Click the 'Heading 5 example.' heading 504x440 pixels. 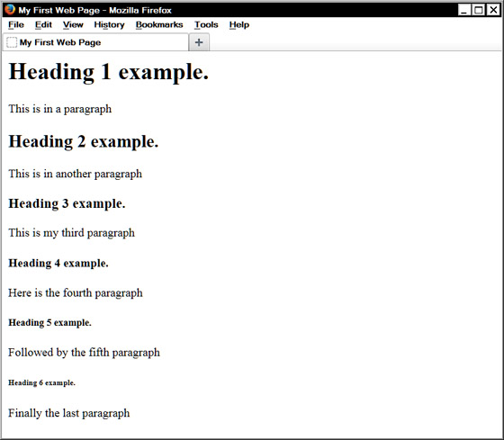(x=49, y=323)
